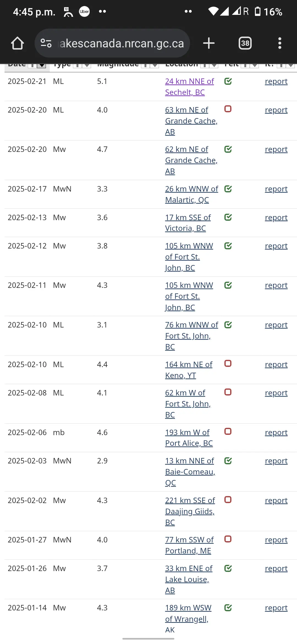
Task: Click felt check icon for Malartic, QC row
Action: [x=228, y=189]
